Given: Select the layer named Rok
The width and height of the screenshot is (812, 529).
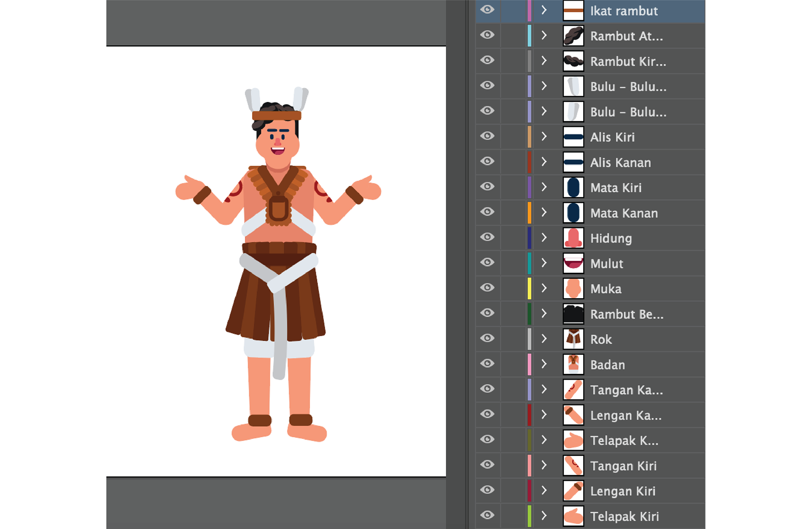Looking at the screenshot, I should (x=601, y=340).
